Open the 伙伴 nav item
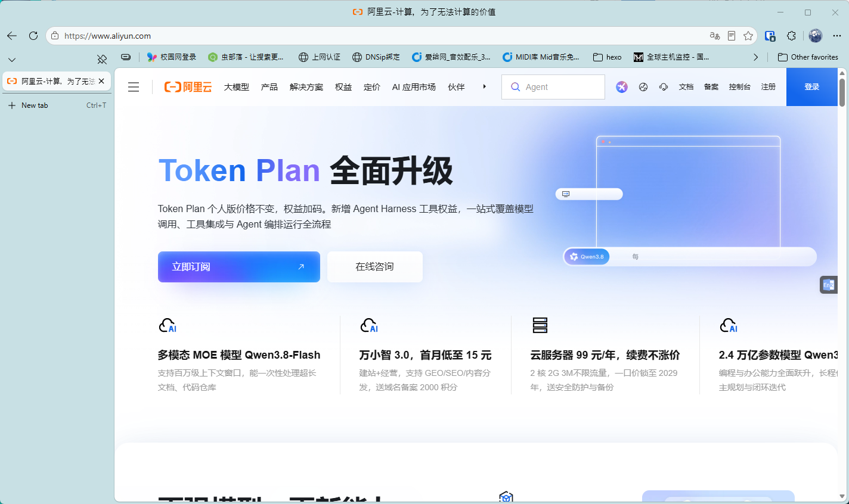The height and width of the screenshot is (504, 849). (x=456, y=87)
